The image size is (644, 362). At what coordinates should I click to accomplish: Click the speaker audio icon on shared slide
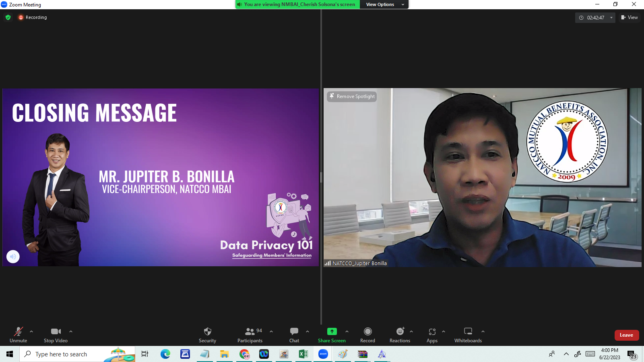[x=13, y=256]
